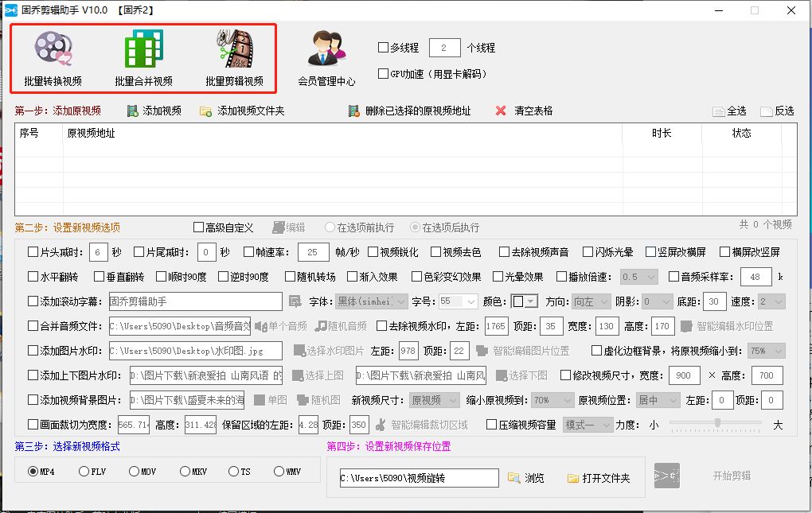Open output folder via 打开文件夹 icon
Screen dimensions: 812x513
tap(572, 477)
